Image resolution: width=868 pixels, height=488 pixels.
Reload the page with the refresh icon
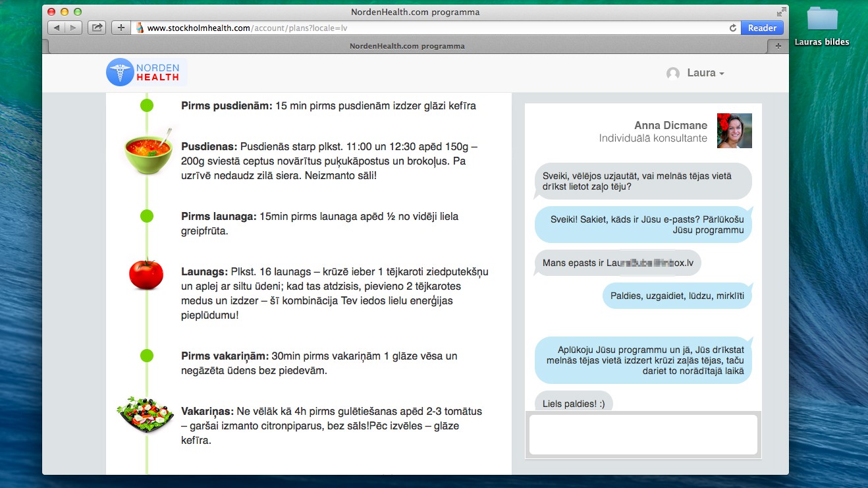pos(732,28)
